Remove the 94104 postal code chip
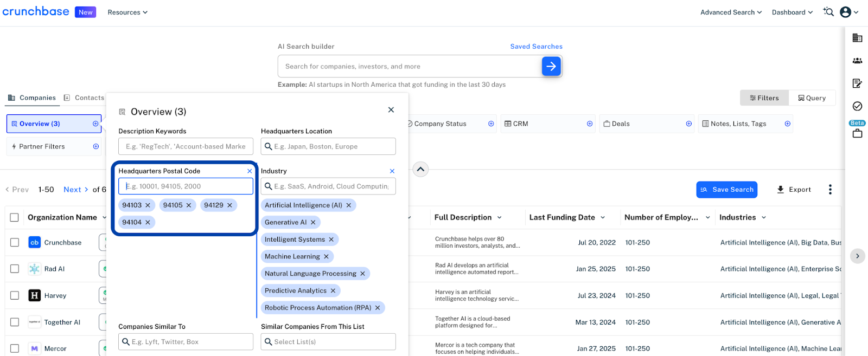The image size is (868, 356). (148, 222)
